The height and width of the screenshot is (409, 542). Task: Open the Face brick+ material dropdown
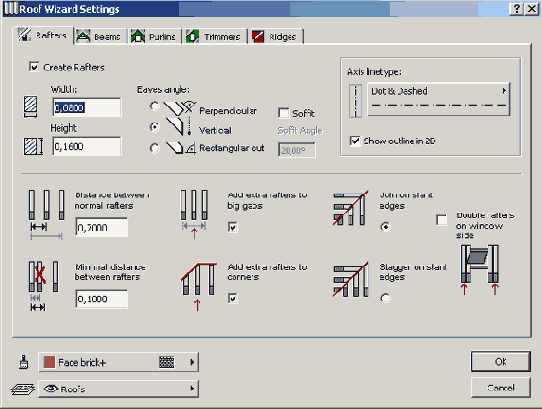pyautogui.click(x=119, y=362)
